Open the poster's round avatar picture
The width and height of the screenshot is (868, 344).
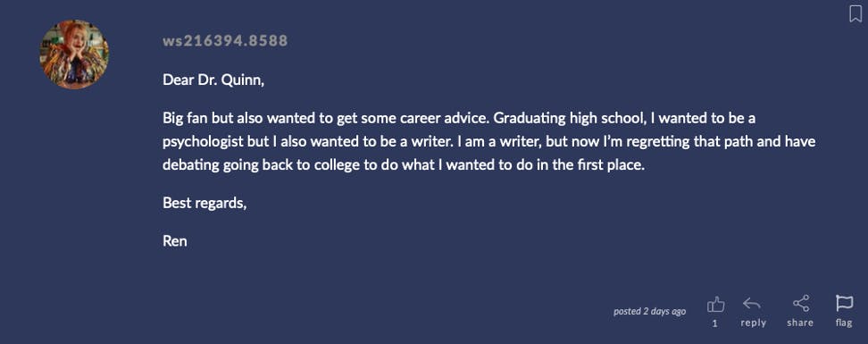(x=74, y=55)
